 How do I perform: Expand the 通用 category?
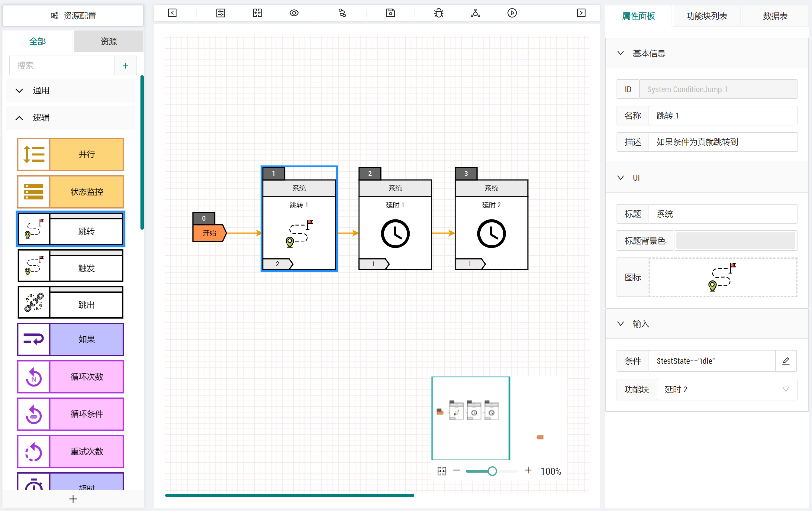click(70, 90)
